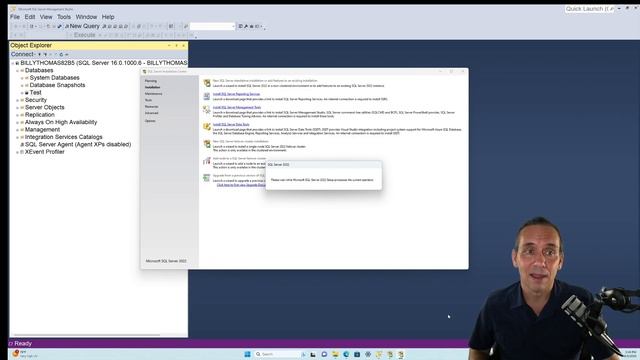Click the taskbar Search box

tap(276, 354)
